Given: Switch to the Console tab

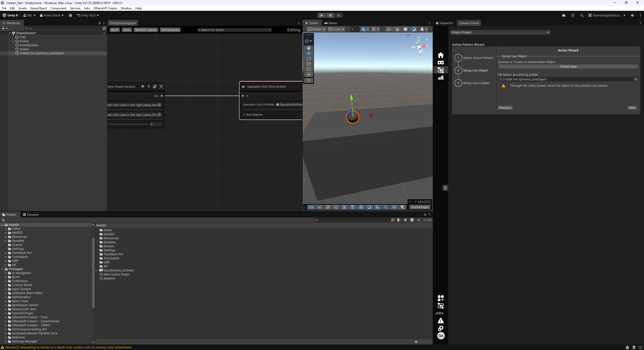Looking at the screenshot, I should click(31, 214).
